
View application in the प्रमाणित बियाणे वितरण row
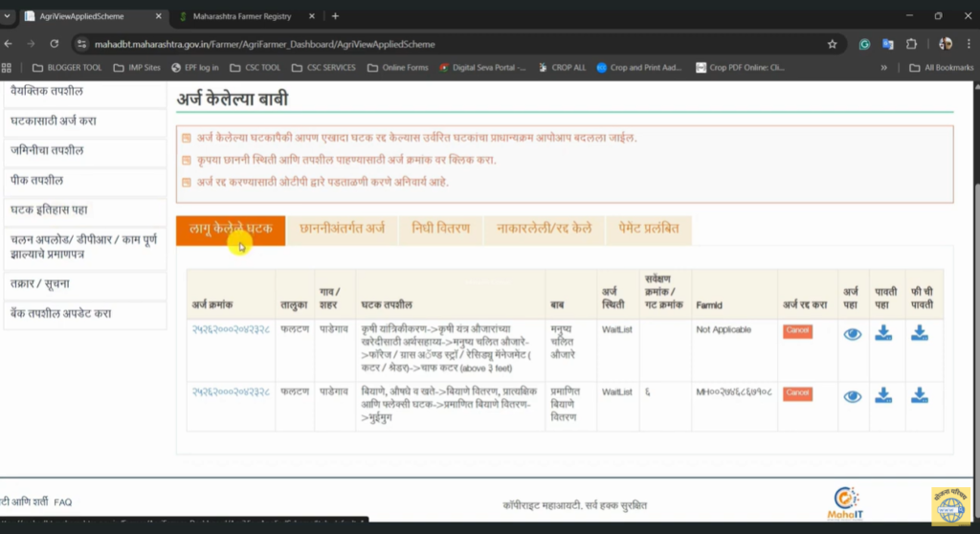pos(852,396)
